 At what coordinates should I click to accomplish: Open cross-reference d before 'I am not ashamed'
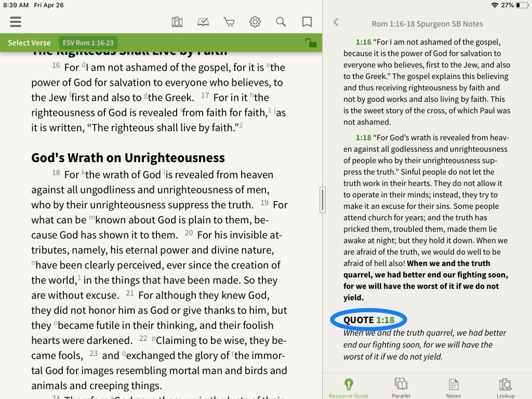(x=84, y=64)
